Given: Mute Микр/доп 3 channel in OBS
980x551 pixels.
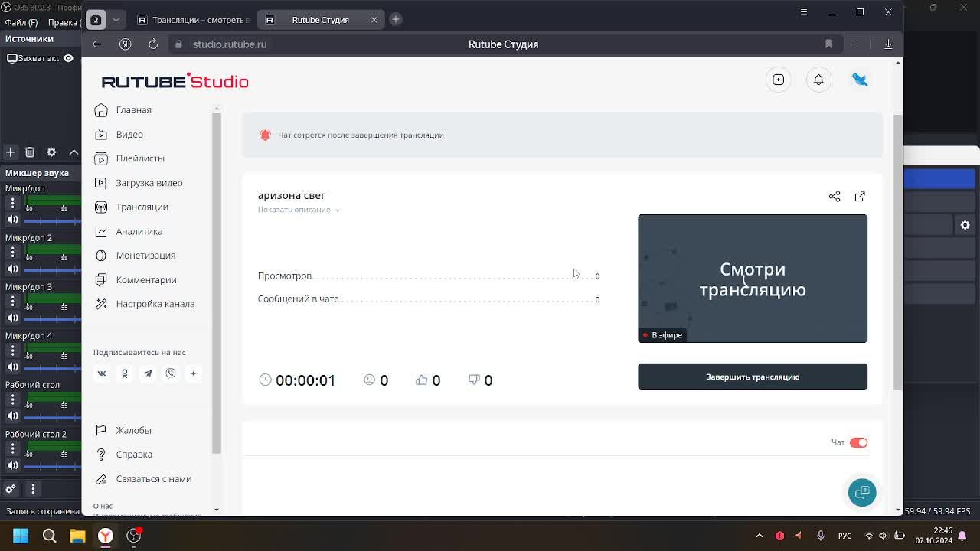Looking at the screenshot, I should coord(12,318).
